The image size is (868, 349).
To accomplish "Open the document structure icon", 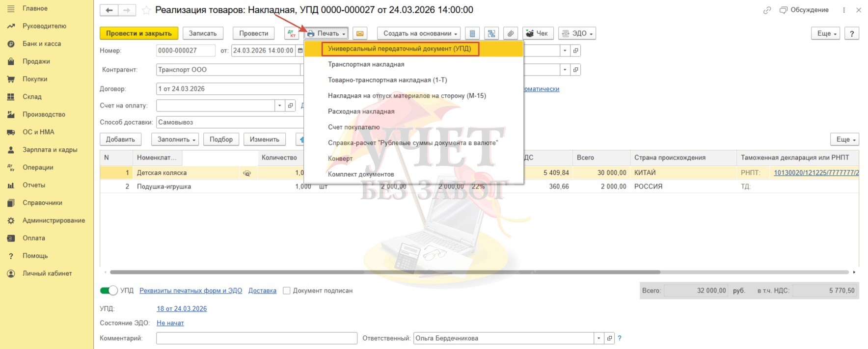I will click(x=491, y=33).
